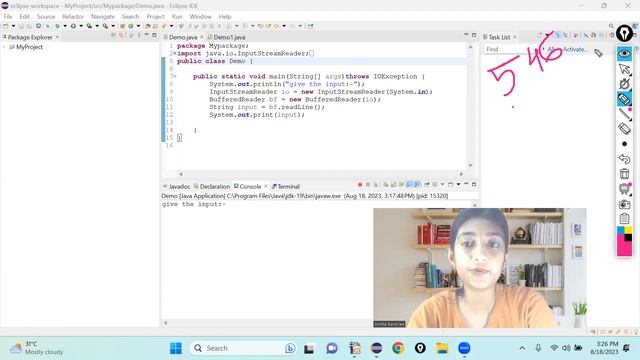Image resolution: width=640 pixels, height=360 pixels.
Task: Select the eraser tool in annotation bar
Action: point(624,129)
